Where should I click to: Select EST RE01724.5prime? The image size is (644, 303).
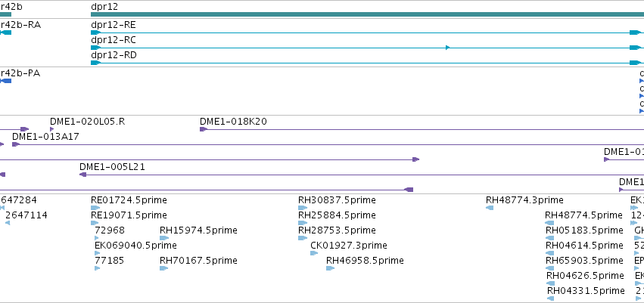pos(129,200)
